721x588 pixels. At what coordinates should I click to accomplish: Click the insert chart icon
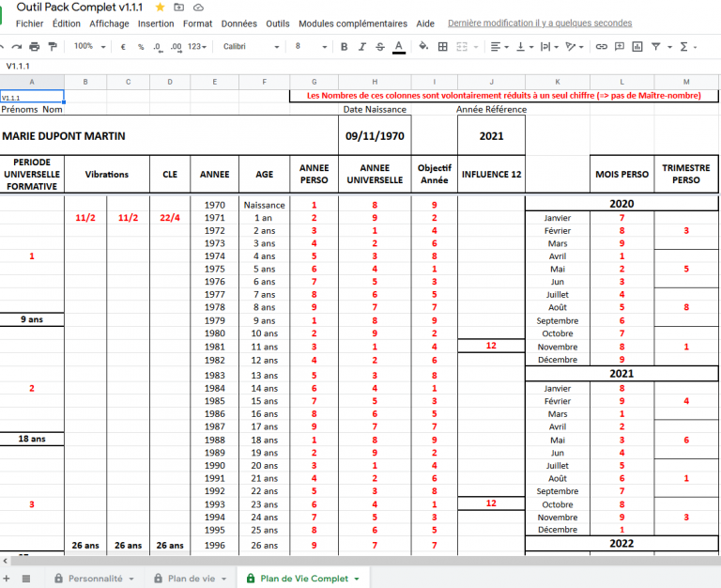(636, 46)
